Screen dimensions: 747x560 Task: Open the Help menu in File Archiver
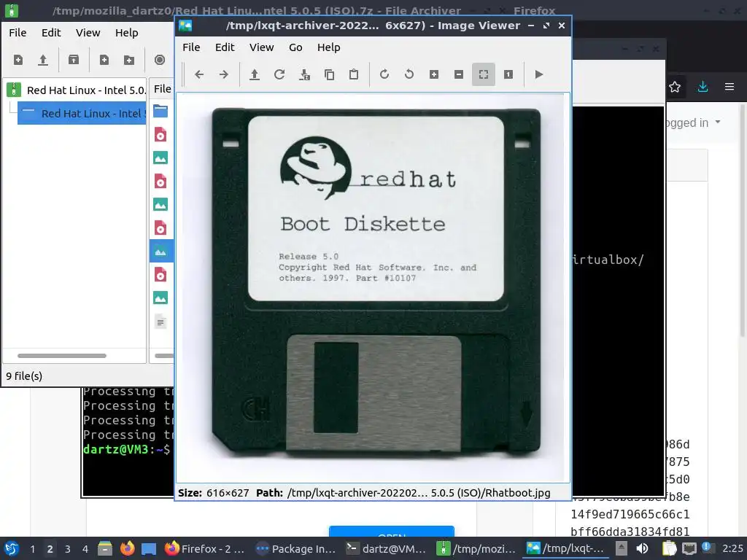click(x=127, y=32)
